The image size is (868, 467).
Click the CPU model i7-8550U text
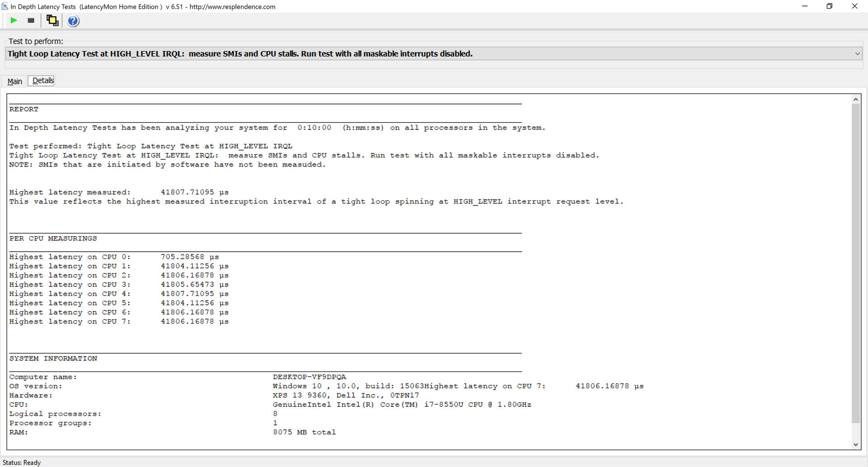click(443, 405)
